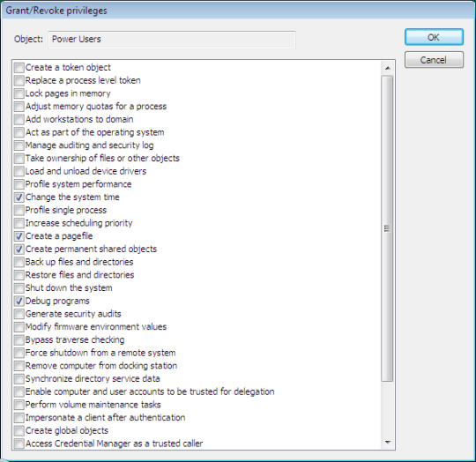Click the vertical scrollbar thumb
The width and height of the screenshot is (476, 462).
pyautogui.click(x=387, y=228)
